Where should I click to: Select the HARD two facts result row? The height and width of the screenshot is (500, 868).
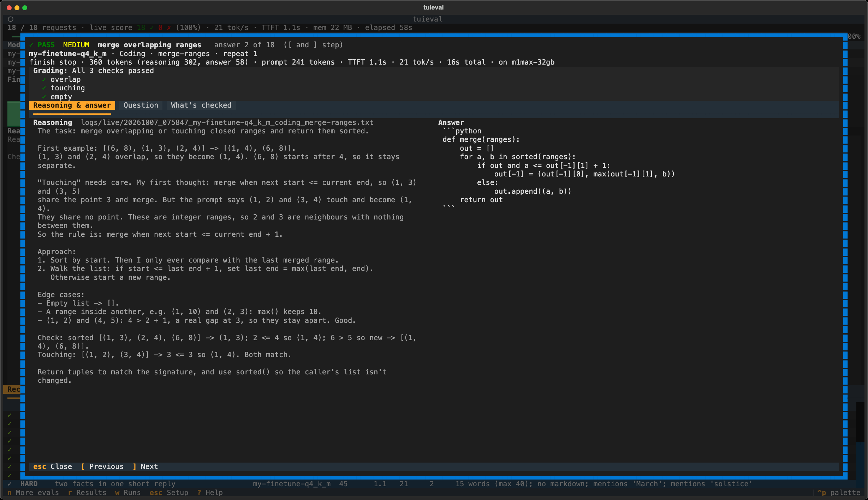point(434,484)
